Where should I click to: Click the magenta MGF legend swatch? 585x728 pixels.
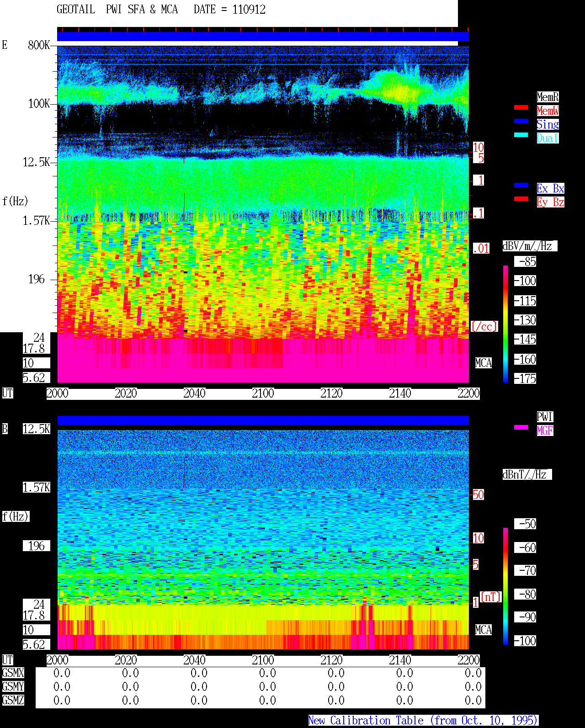coord(521,427)
